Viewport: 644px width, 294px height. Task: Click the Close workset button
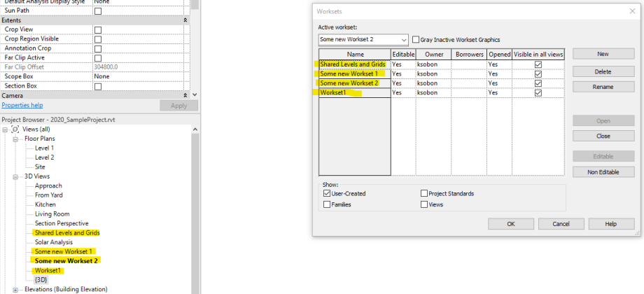(603, 136)
